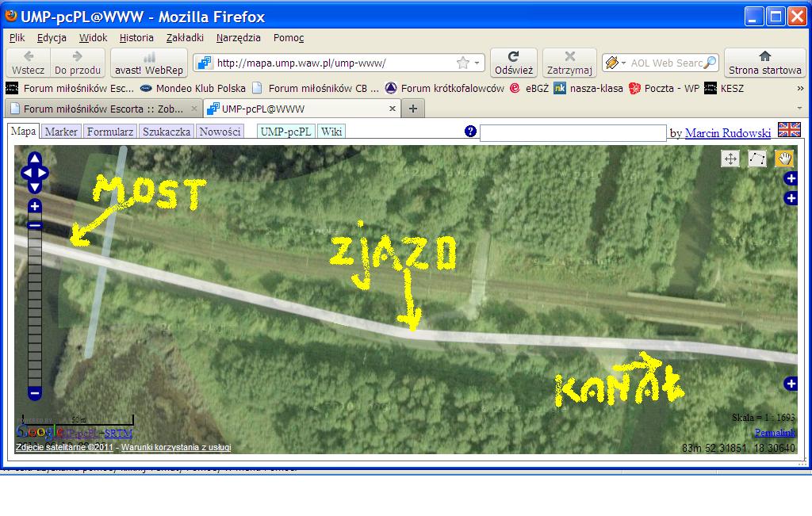Open the URL history dropdown arrow
The height and width of the screenshot is (516, 812).
point(478,63)
